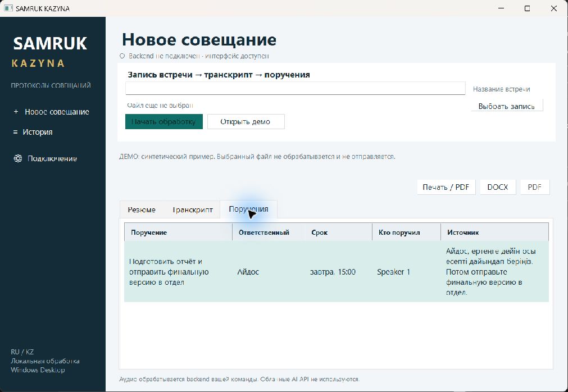Click the plus icon beside Новое совещание
The image size is (568, 392).
(x=16, y=112)
